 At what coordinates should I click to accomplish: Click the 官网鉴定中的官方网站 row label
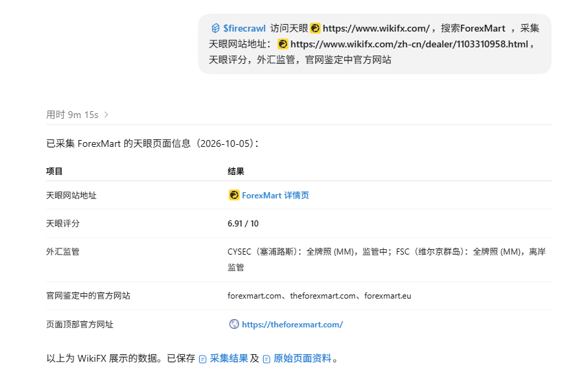88,296
